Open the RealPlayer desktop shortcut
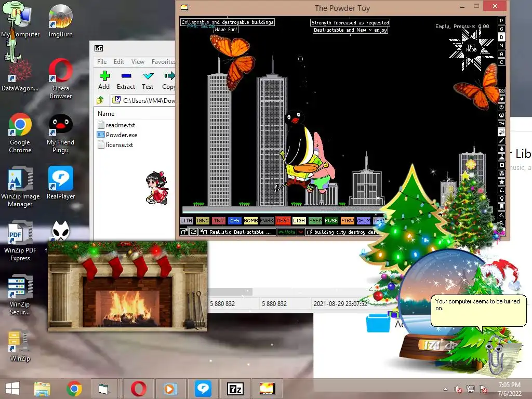 pos(60,182)
